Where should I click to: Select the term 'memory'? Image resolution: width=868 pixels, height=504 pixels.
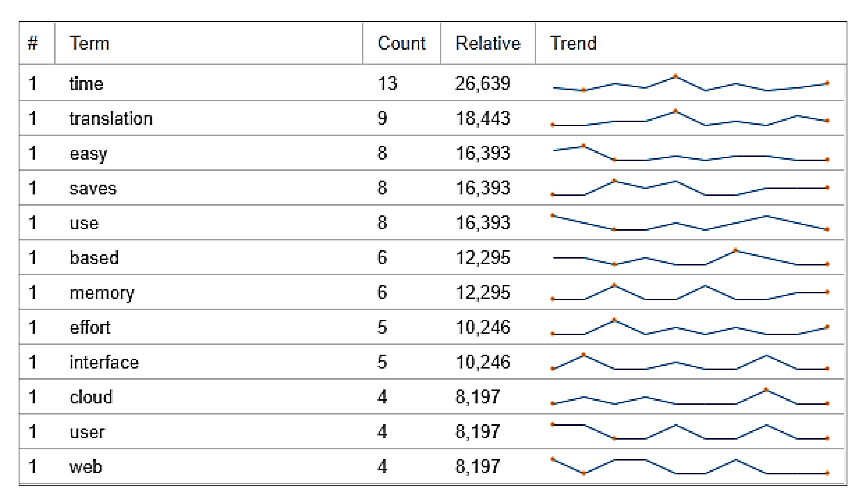pos(102,293)
